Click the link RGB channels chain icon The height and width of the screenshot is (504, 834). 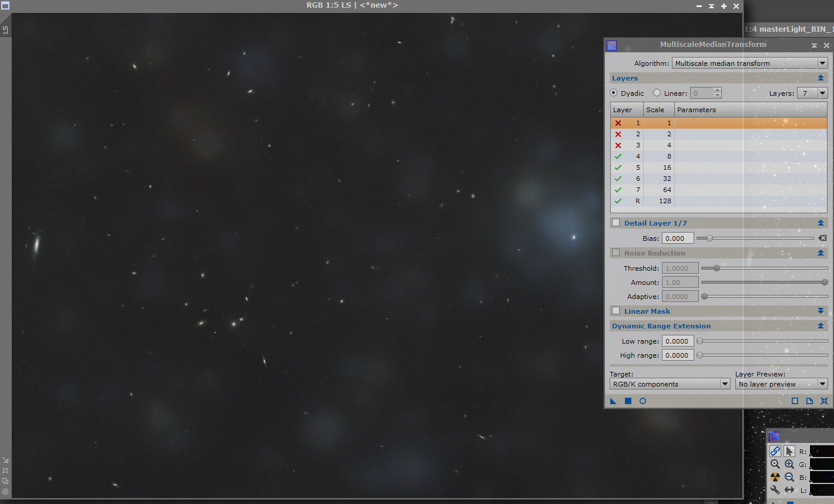click(775, 451)
